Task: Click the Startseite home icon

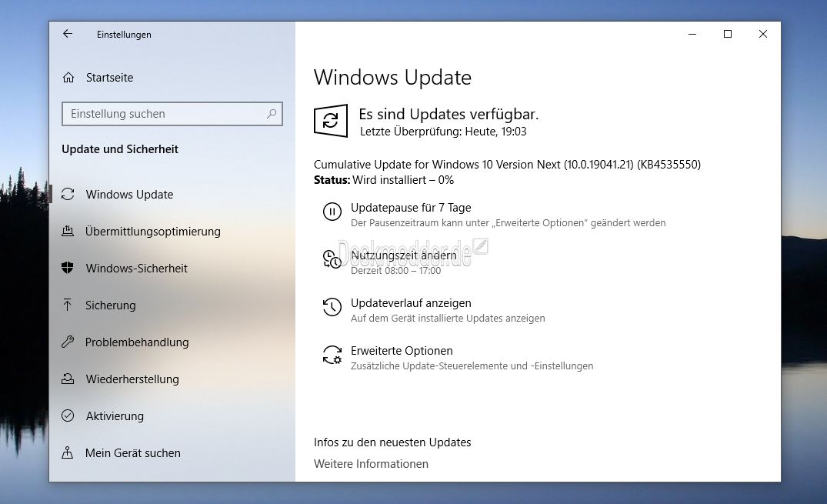Action: (x=68, y=78)
